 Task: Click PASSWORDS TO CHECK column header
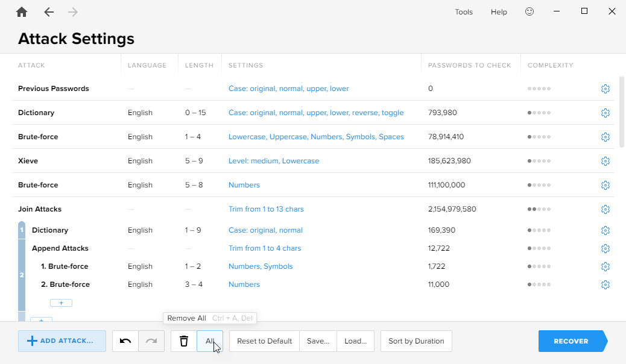pos(469,65)
